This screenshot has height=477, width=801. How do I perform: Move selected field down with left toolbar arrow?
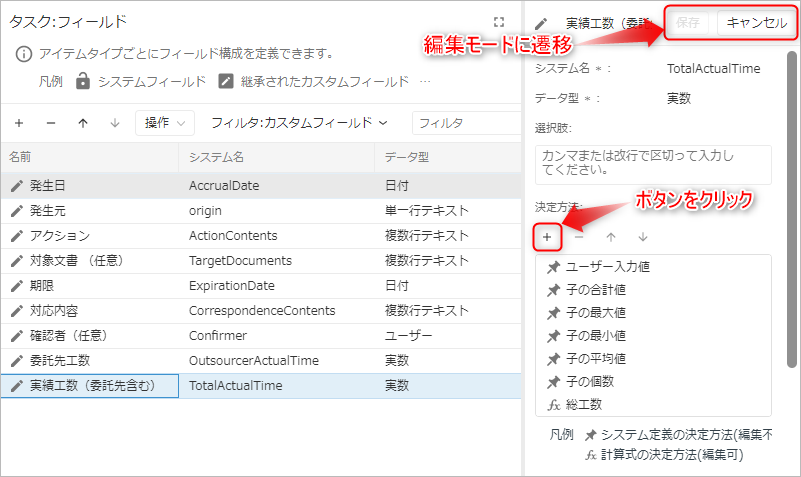click(x=115, y=123)
